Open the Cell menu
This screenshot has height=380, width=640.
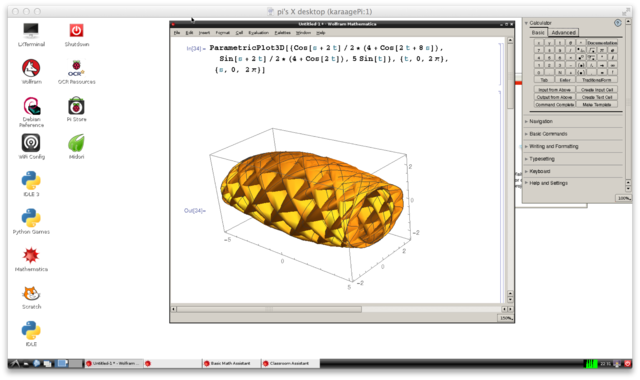(x=239, y=33)
